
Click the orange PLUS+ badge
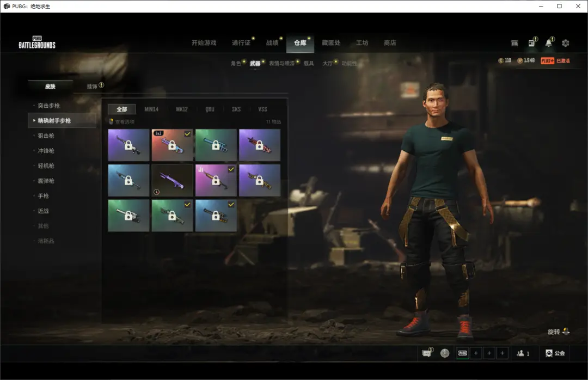[x=548, y=61]
